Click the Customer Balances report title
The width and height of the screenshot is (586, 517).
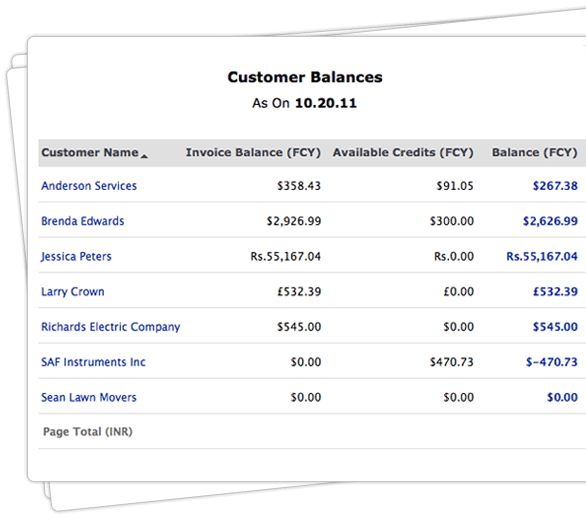[x=305, y=77]
